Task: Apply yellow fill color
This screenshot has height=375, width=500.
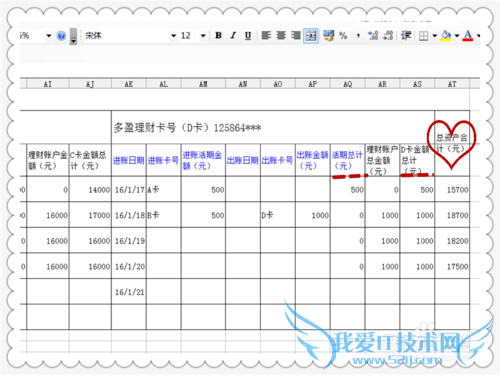Action: pyautogui.click(x=446, y=35)
